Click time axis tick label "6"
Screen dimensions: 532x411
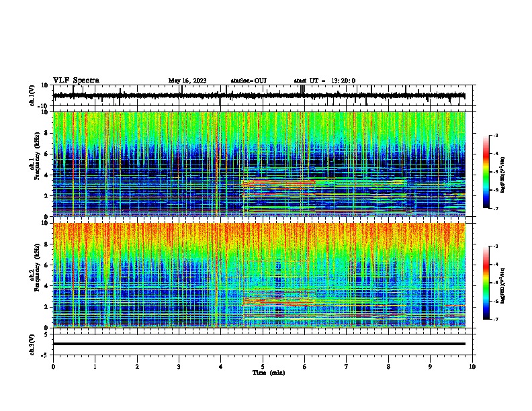click(x=305, y=367)
